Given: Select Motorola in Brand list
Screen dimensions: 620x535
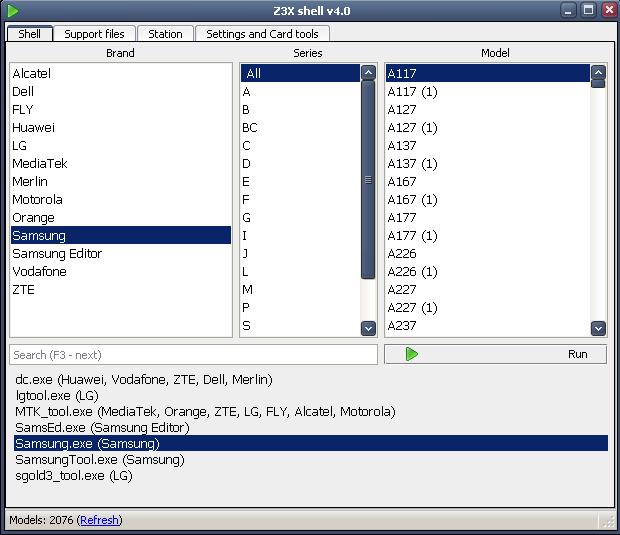Looking at the screenshot, I should (121, 199).
